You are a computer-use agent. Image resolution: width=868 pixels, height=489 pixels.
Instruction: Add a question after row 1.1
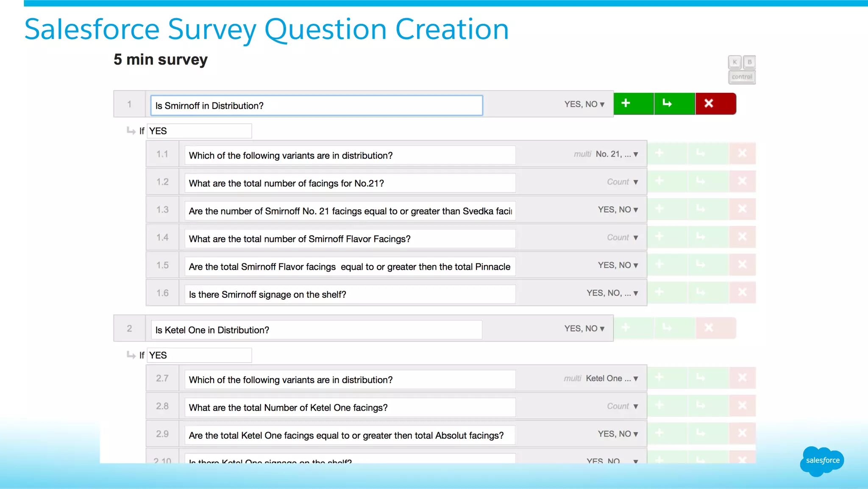(668, 153)
